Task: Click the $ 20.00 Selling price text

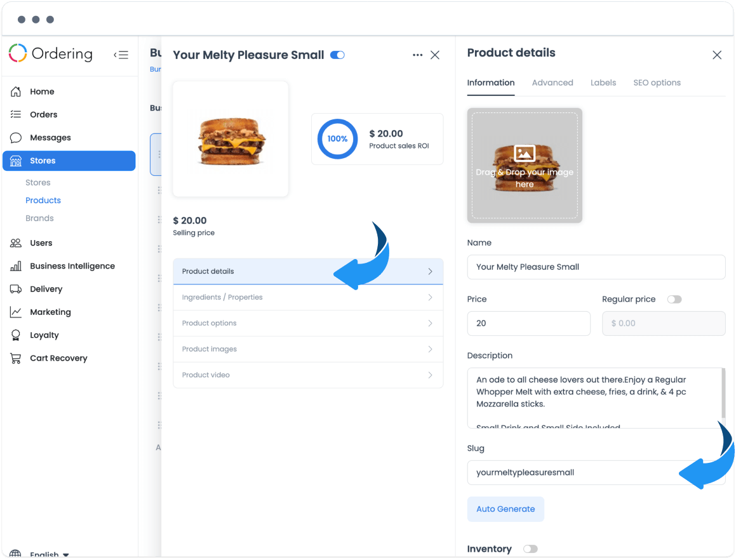Action: 194,226
